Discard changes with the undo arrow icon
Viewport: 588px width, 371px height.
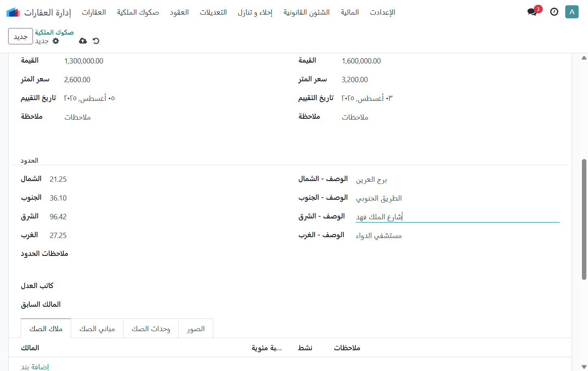pos(96,41)
